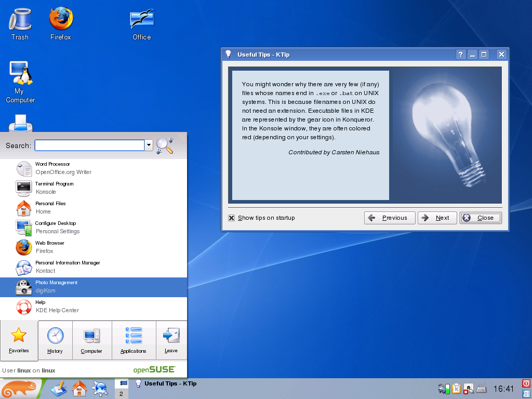Click the red power icon in tray
The height and width of the screenshot is (399, 532).
(x=526, y=383)
